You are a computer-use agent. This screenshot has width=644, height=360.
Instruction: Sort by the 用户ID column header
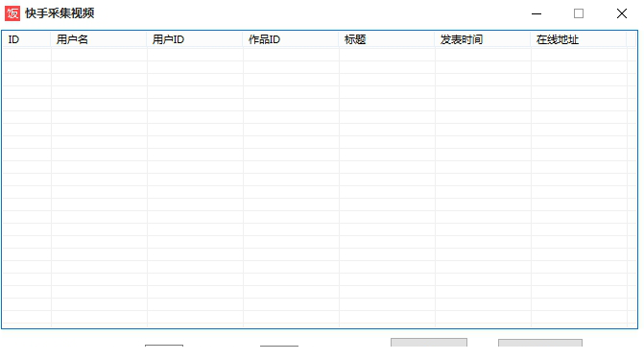coord(195,39)
